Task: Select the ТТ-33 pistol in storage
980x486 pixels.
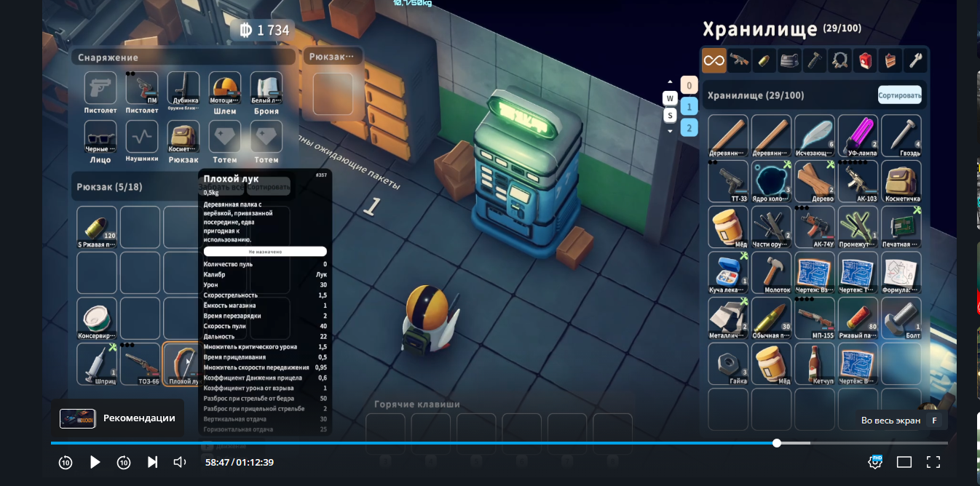Action: [x=728, y=182]
